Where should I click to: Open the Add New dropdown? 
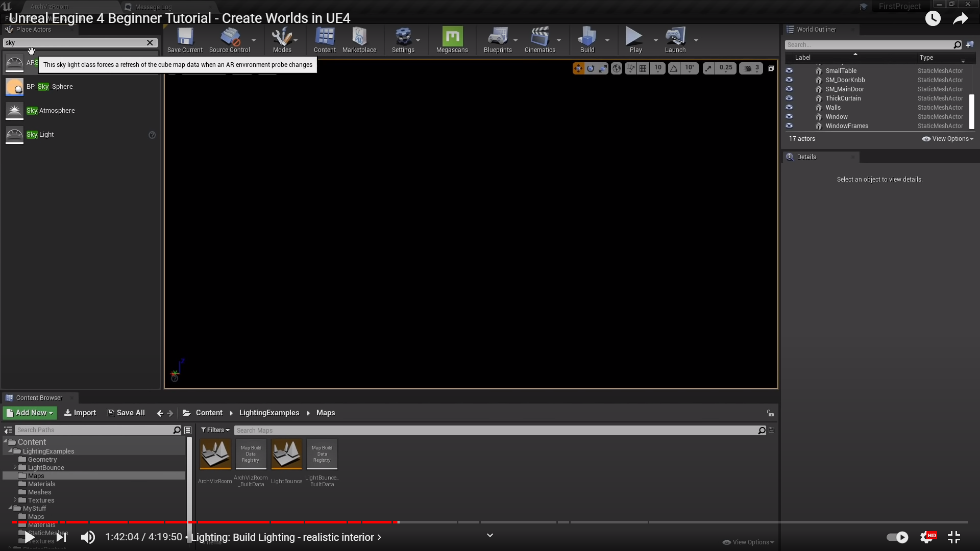click(x=30, y=413)
